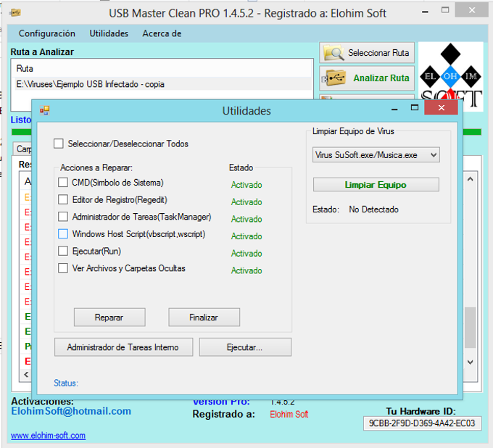Image resolution: width=493 pixels, height=448 pixels.
Task: Open the Virus SuSoft.exe/Musica.exe dropdown
Action: [x=376, y=154]
